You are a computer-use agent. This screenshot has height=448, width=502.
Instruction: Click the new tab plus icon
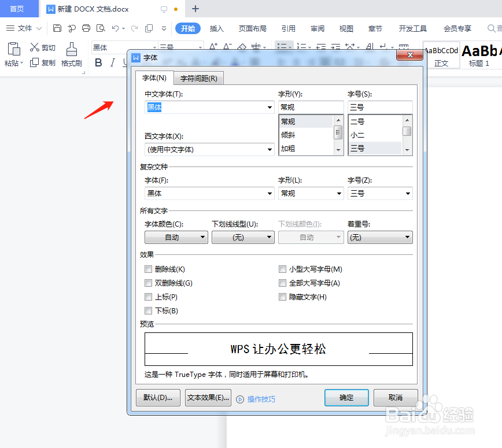[195, 9]
